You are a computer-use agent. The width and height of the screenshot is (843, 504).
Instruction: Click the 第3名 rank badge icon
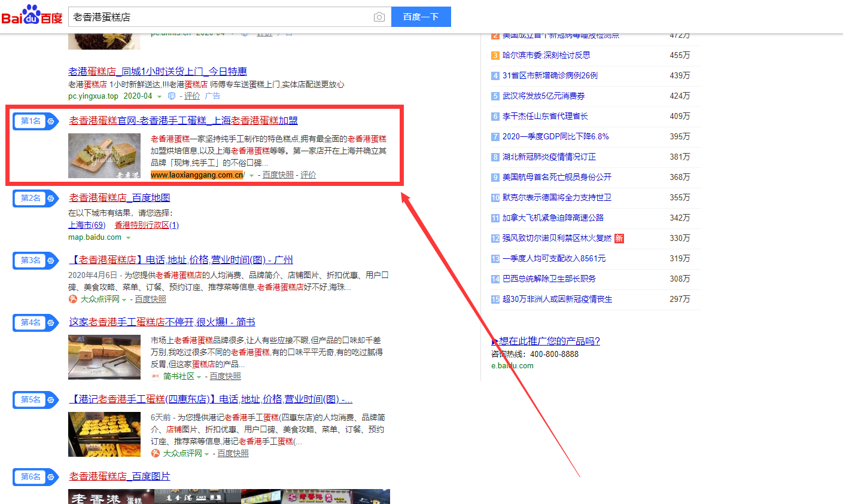point(36,260)
